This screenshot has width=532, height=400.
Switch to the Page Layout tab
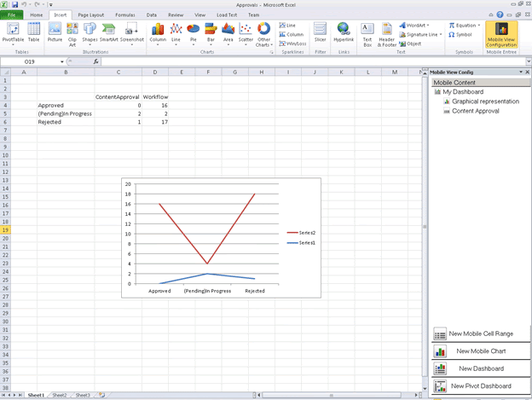pyautogui.click(x=90, y=14)
